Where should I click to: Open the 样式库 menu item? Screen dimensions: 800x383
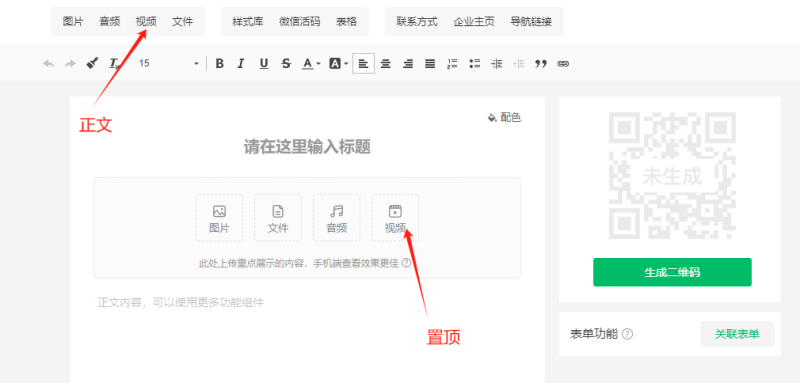pyautogui.click(x=248, y=21)
